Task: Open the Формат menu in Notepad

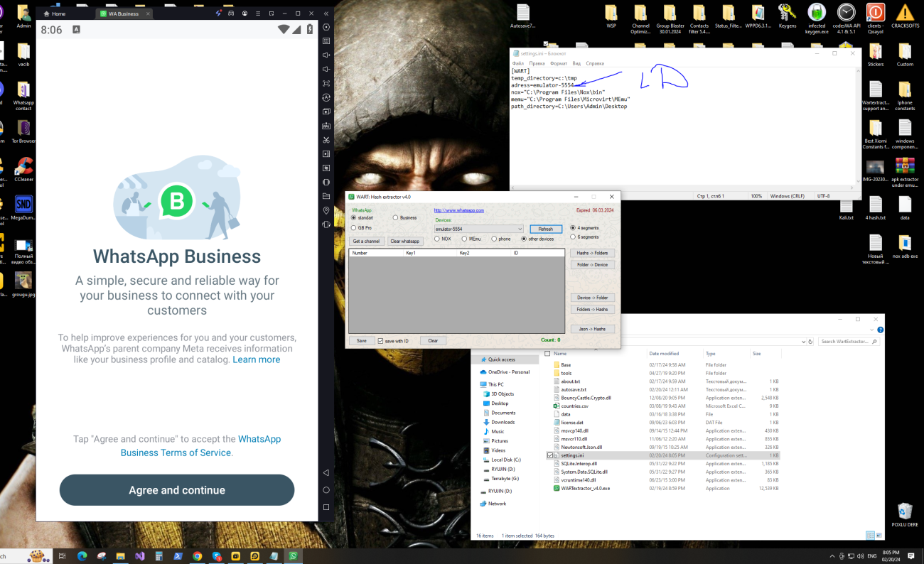Action: (x=559, y=63)
